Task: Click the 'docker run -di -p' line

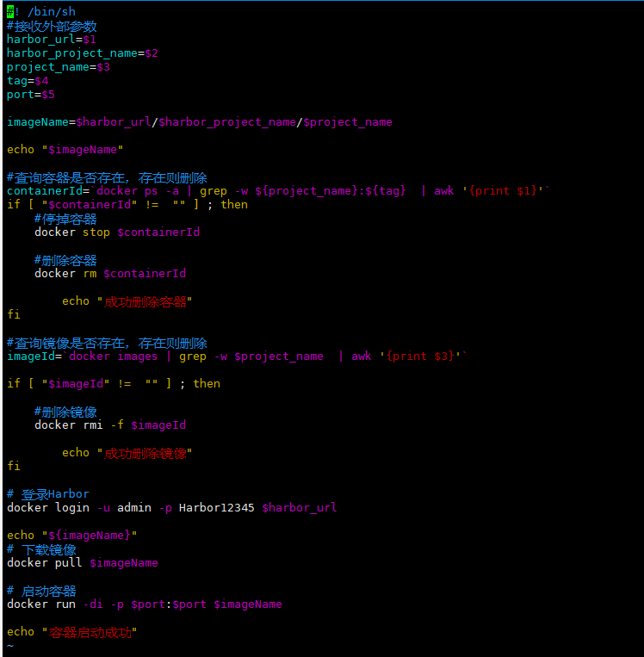Action: click(145, 604)
